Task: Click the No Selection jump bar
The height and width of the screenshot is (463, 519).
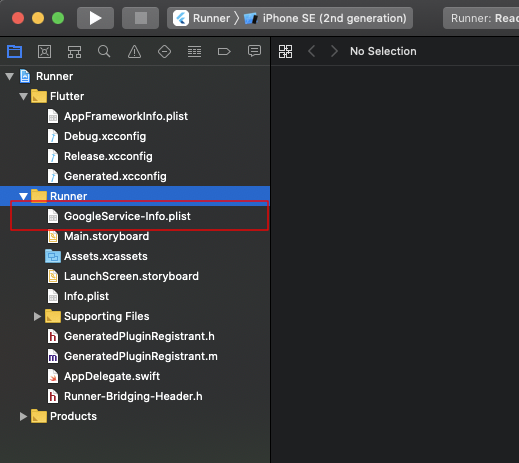Action: 383,51
